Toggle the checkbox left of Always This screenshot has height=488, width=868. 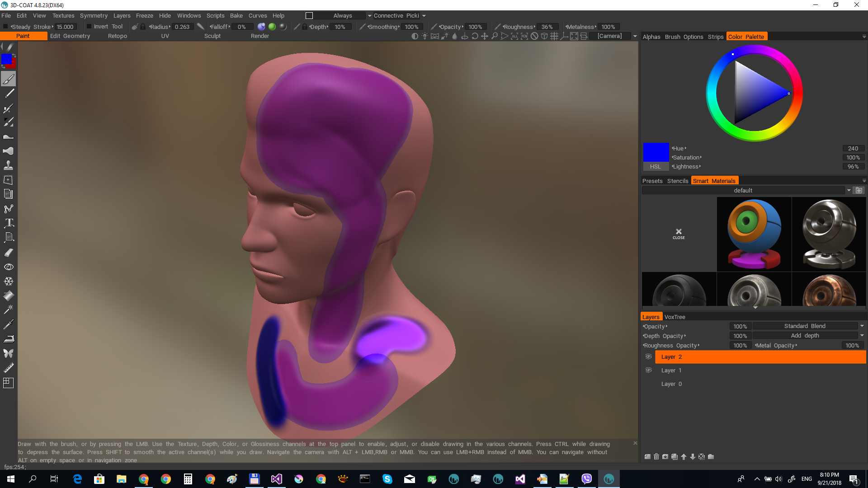tap(309, 16)
